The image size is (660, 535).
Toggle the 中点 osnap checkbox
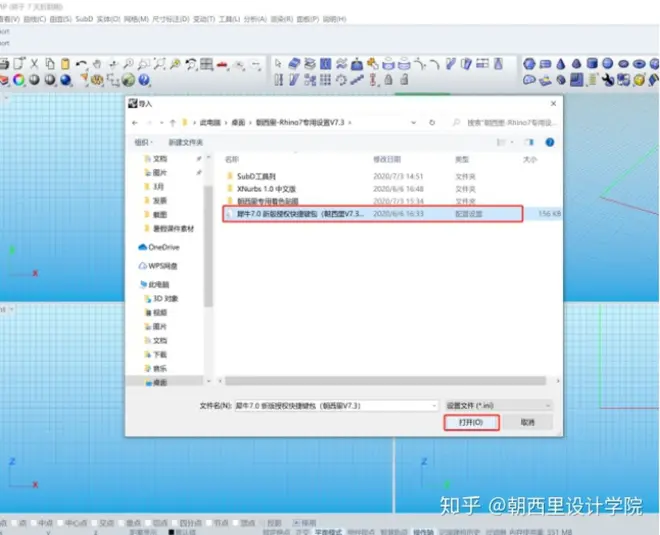[35, 523]
